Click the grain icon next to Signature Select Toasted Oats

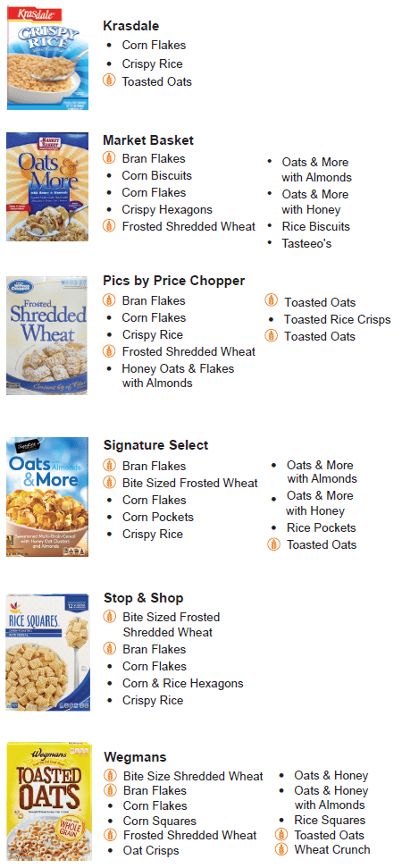[x=273, y=544]
